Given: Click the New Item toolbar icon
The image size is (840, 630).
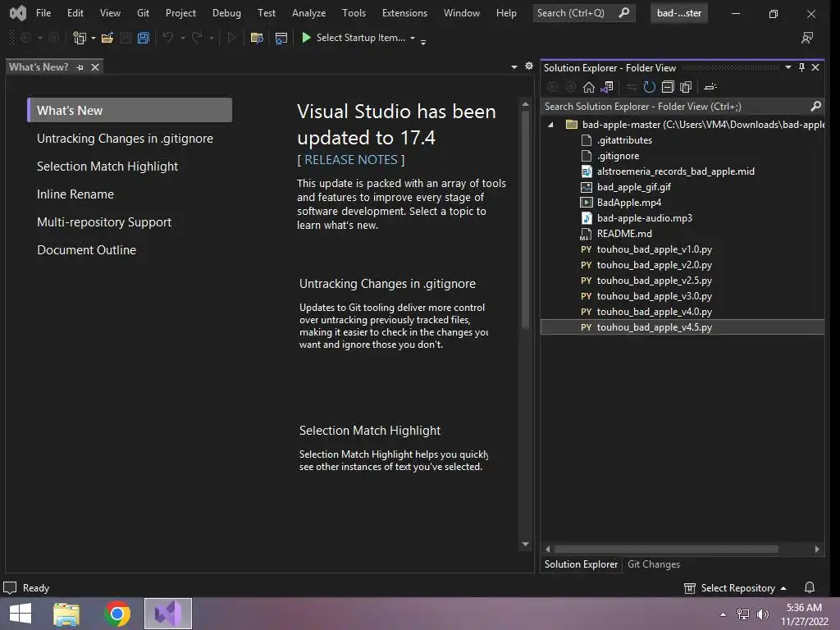Looking at the screenshot, I should click(80, 38).
